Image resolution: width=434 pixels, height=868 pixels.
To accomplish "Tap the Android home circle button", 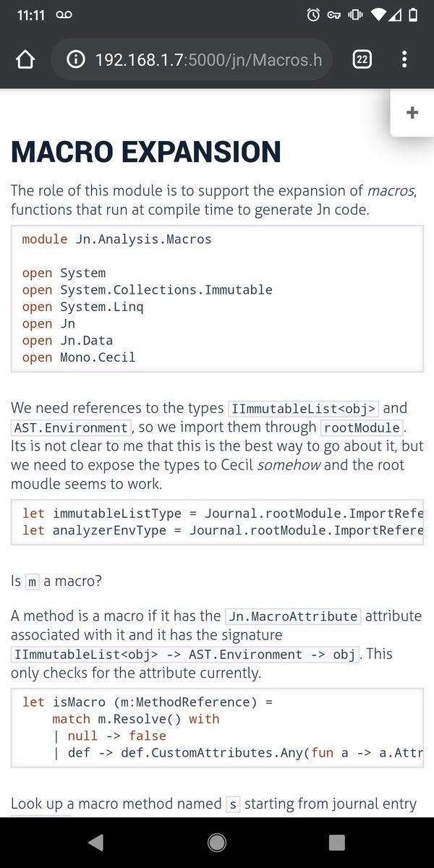I will coord(216,842).
